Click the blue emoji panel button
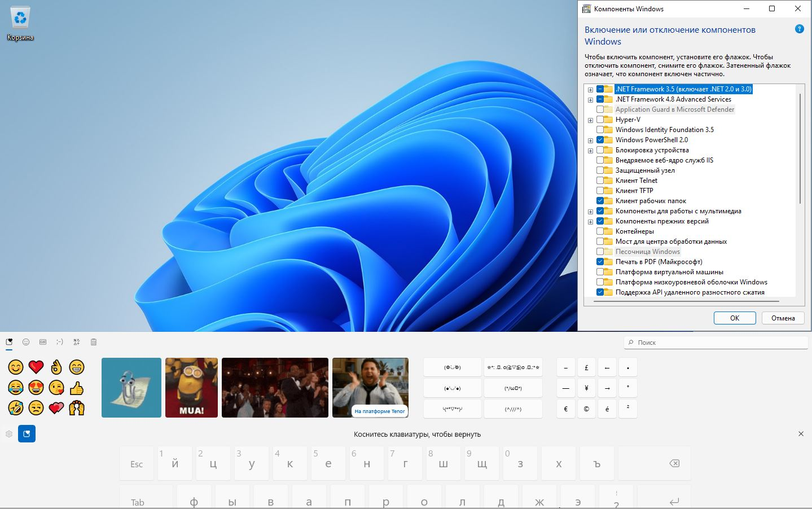 (x=27, y=434)
